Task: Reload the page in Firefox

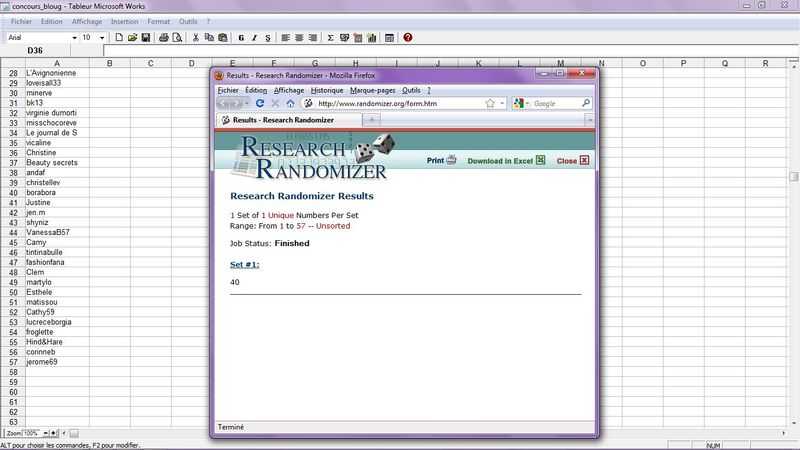Action: point(260,103)
